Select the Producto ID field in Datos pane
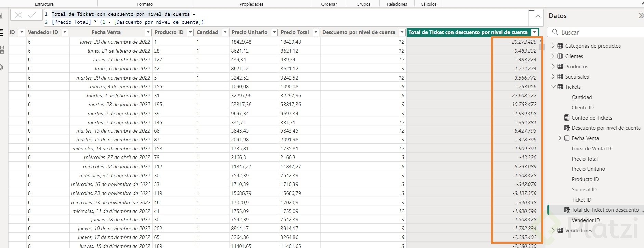644x248 pixels. click(585, 179)
